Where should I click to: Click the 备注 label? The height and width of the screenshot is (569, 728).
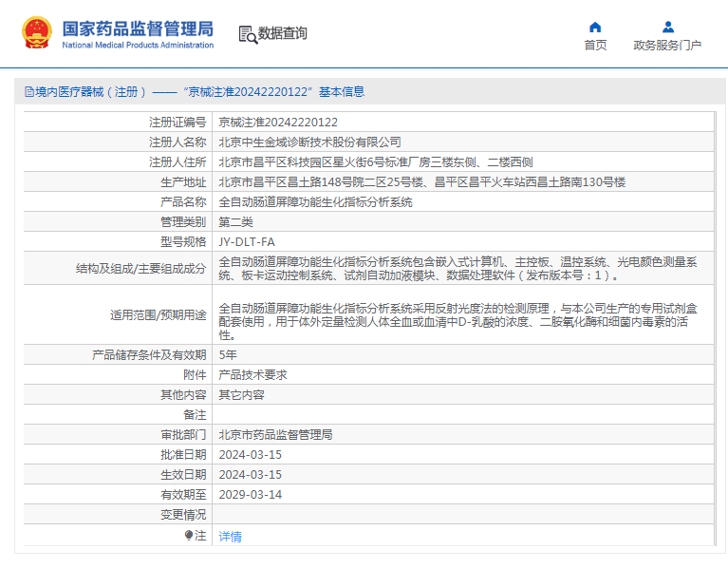[x=195, y=415]
